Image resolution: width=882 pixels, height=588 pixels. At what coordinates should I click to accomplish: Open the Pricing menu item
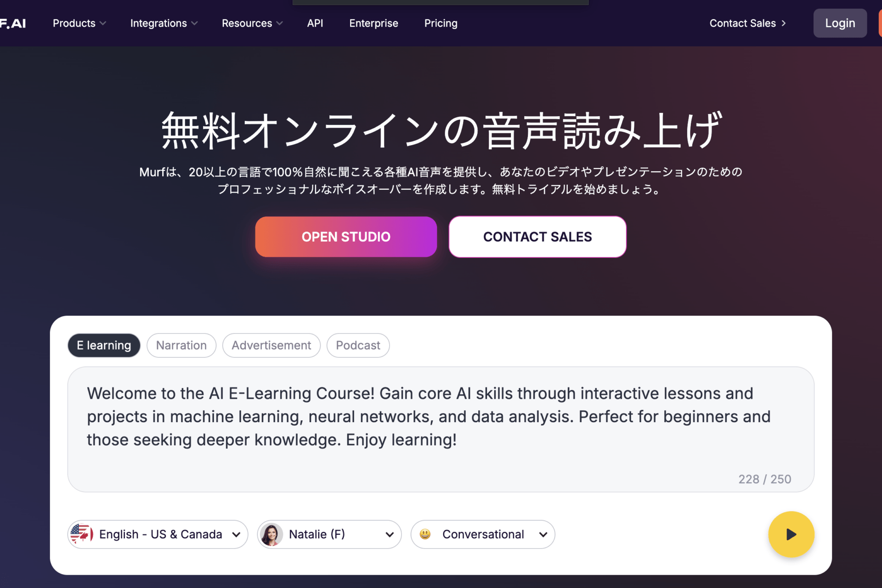tap(441, 23)
